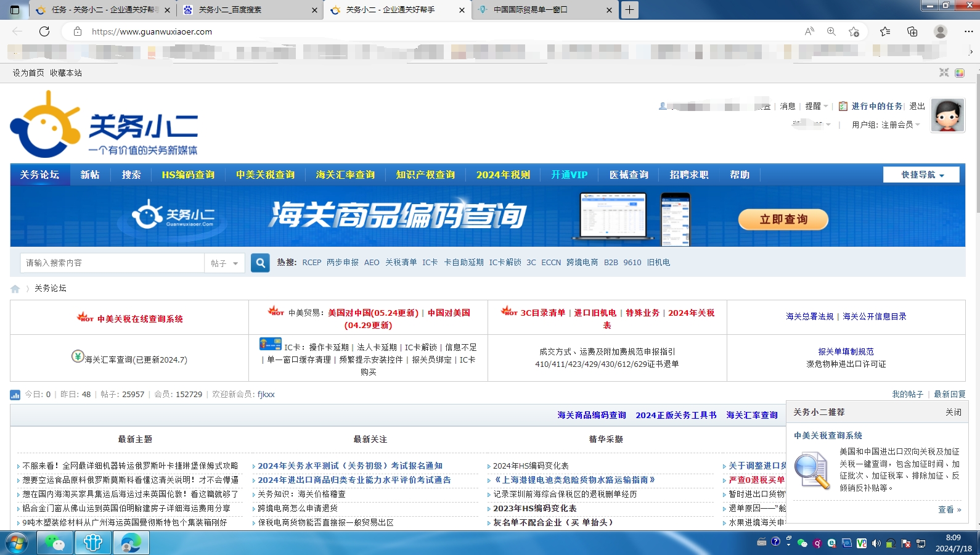Open the browser settings three-dot menu
Image resolution: width=980 pixels, height=555 pixels.
tap(968, 31)
